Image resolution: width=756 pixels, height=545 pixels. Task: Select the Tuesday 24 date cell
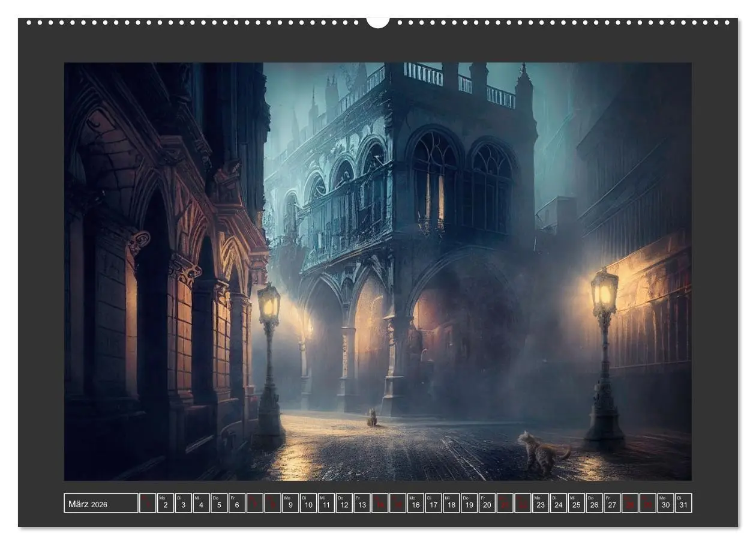tap(559, 503)
